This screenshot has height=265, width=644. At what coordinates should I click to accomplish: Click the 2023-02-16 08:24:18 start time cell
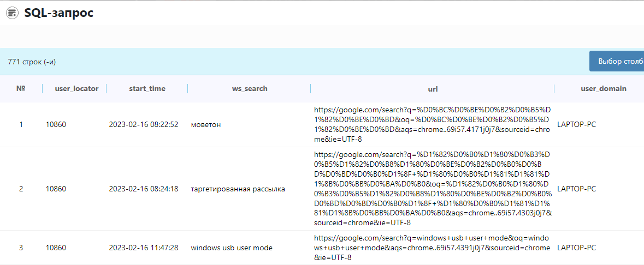[144, 189]
